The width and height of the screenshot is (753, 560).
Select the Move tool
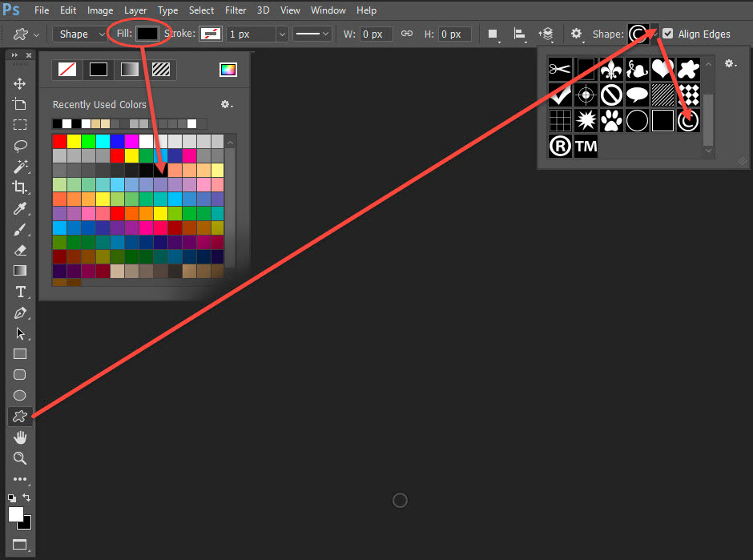point(20,83)
